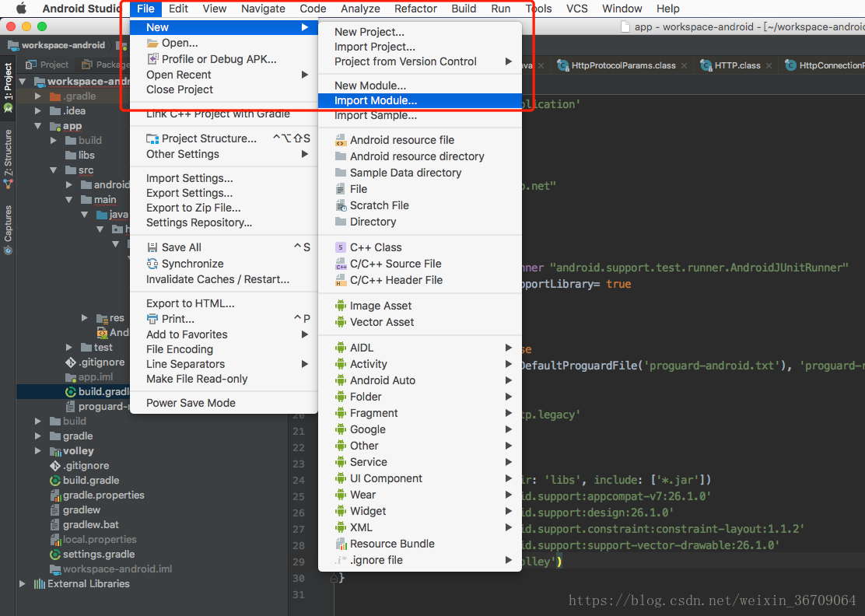This screenshot has width=865, height=616.
Task: Open the Navigate menu
Action: [263, 9]
